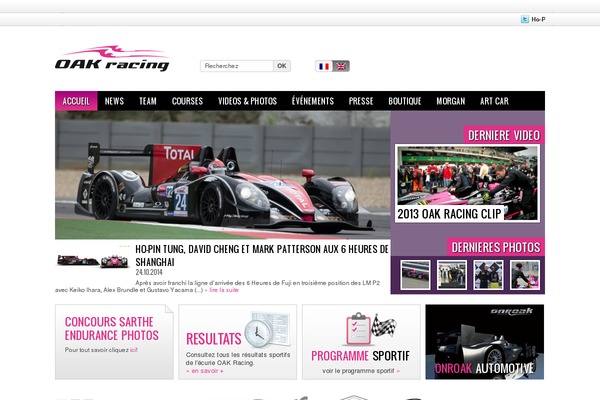This screenshot has height=400, width=600.
Task: Open the third latest photo thumbnail
Action: coord(488,275)
